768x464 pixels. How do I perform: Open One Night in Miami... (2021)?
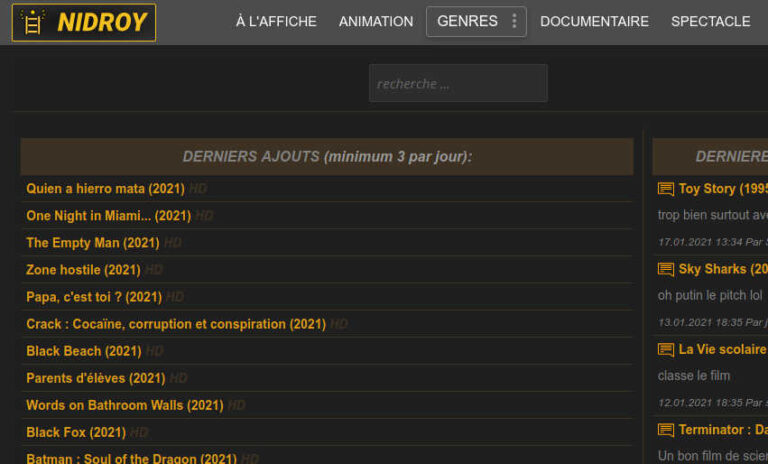tap(108, 215)
